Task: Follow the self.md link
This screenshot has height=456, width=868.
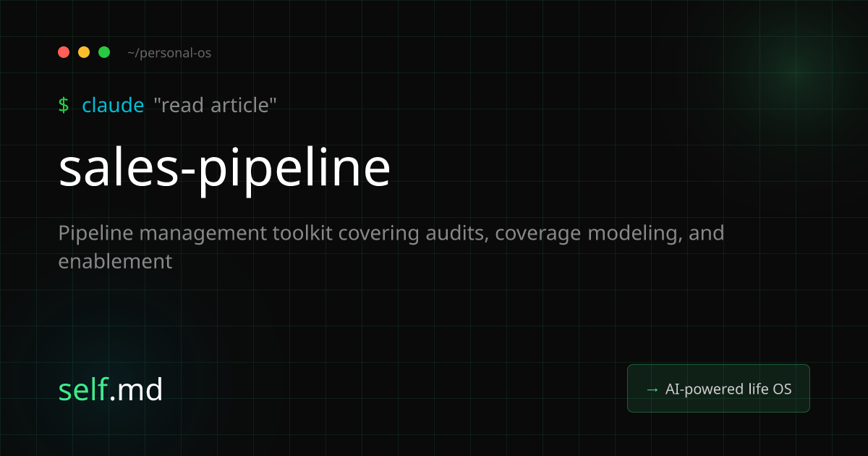Action: 111,389
